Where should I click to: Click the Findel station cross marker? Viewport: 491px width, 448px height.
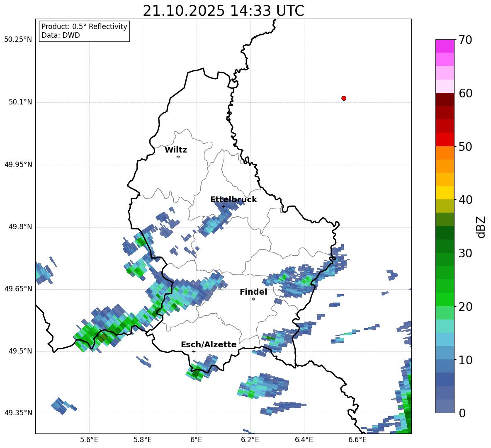253,299
